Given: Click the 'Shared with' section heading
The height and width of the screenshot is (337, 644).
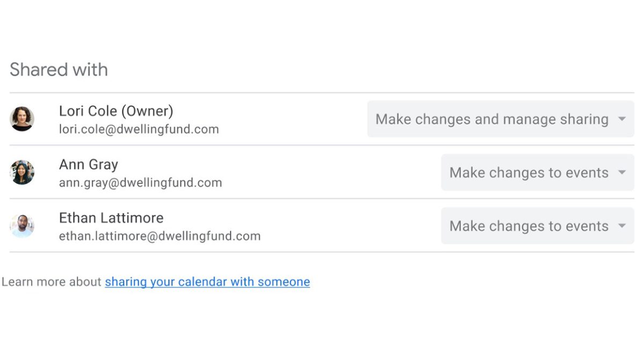Looking at the screenshot, I should pos(58,69).
